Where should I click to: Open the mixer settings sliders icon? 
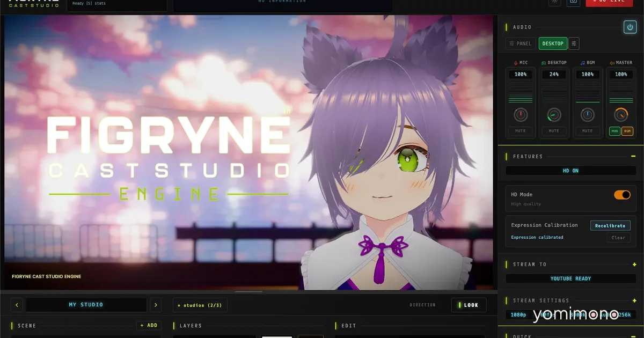point(574,43)
